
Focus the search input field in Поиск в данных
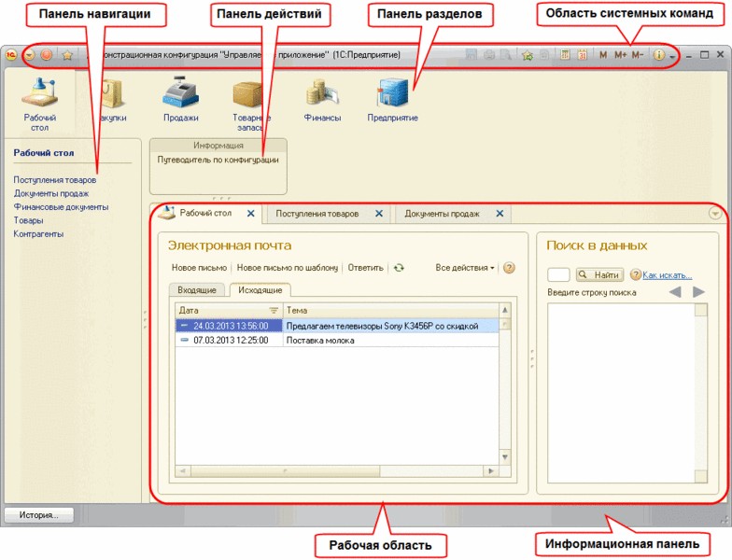point(558,274)
